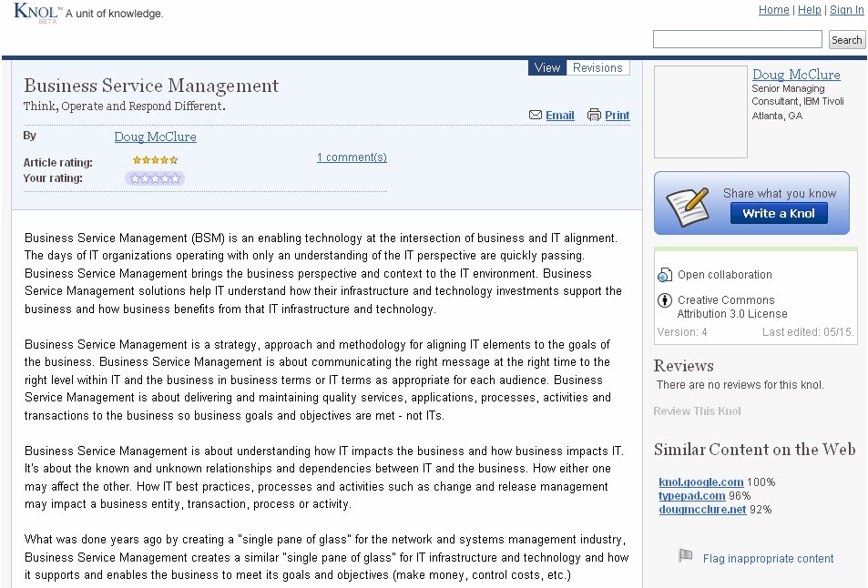Click 'Senior Managing Consultant, IBM Tivoli' text

pyautogui.click(x=798, y=95)
